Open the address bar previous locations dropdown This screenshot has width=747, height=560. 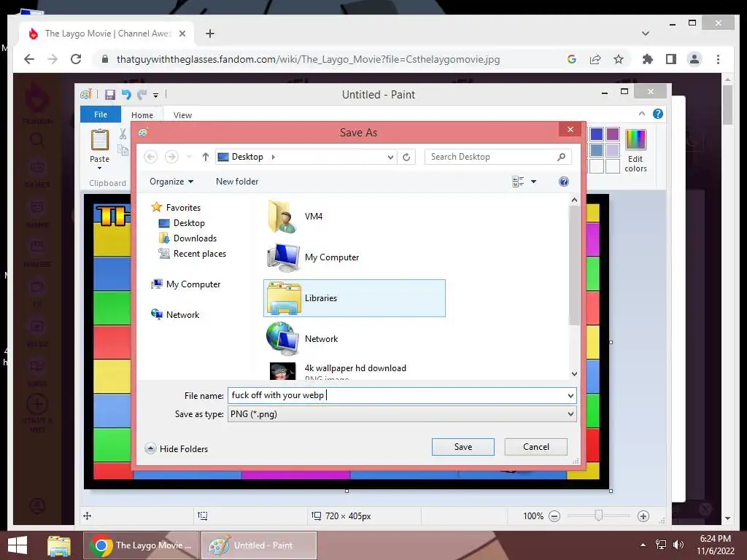tap(390, 157)
